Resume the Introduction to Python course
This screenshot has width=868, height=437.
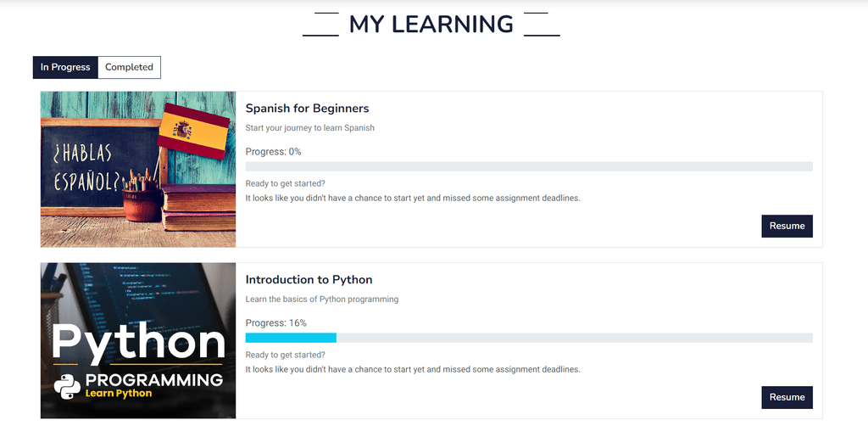tap(787, 397)
